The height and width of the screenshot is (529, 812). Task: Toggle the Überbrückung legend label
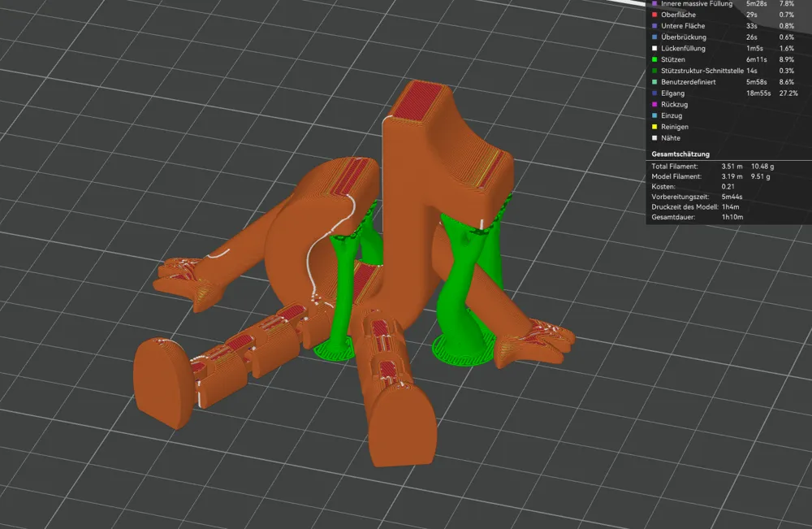coord(684,37)
